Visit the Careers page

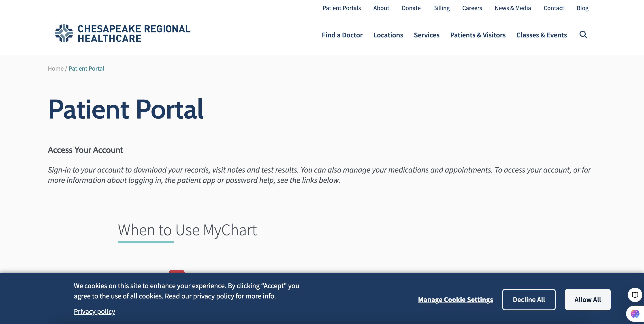click(472, 8)
